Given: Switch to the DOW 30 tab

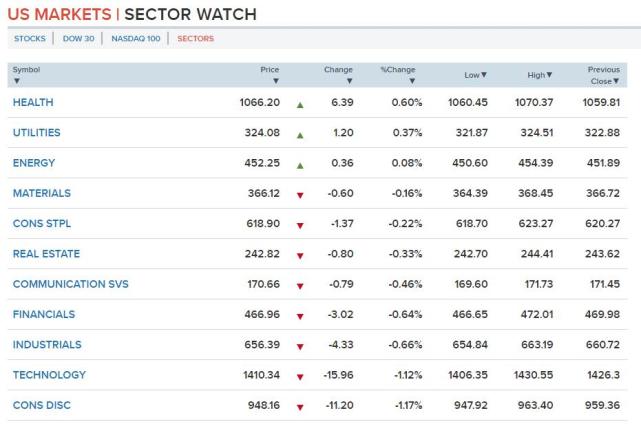Looking at the screenshot, I should tap(76, 39).
